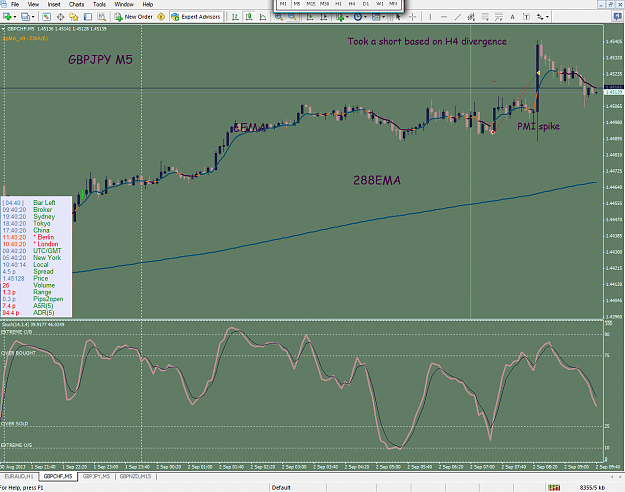Switch to the EURAUD,H1 chart tab
This screenshot has width=625, height=492.
click(x=19, y=476)
